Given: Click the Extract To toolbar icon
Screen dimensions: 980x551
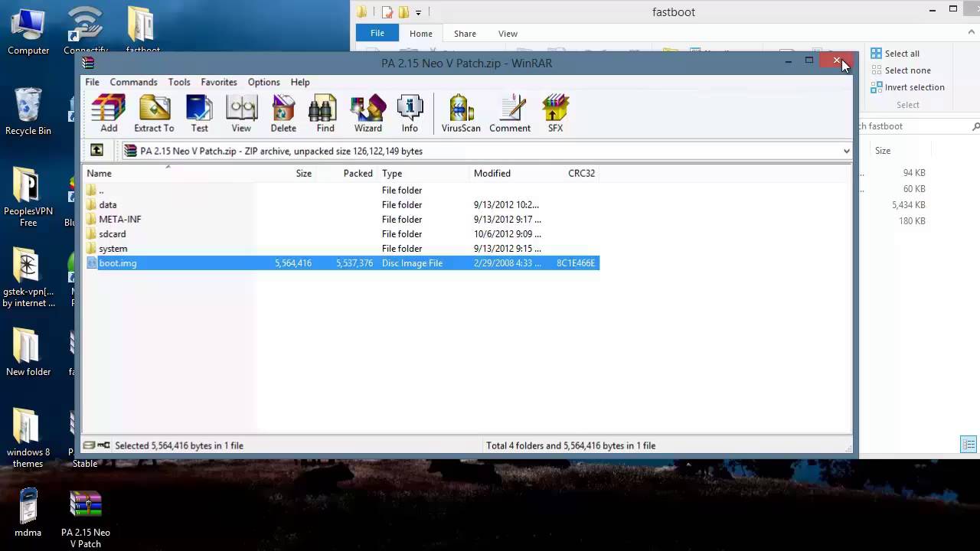Looking at the screenshot, I should tap(154, 113).
